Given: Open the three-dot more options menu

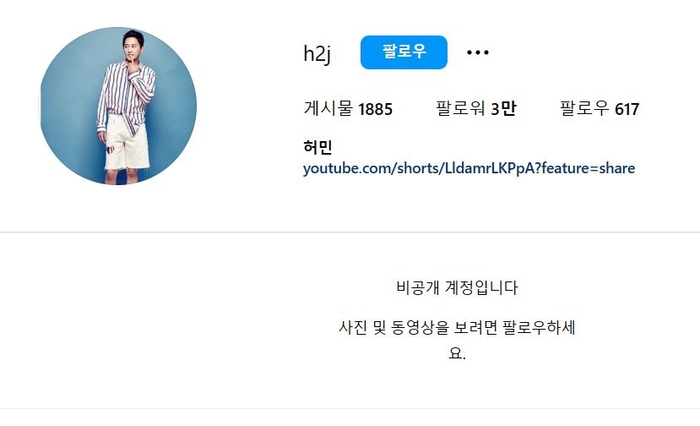Looking at the screenshot, I should (x=478, y=53).
